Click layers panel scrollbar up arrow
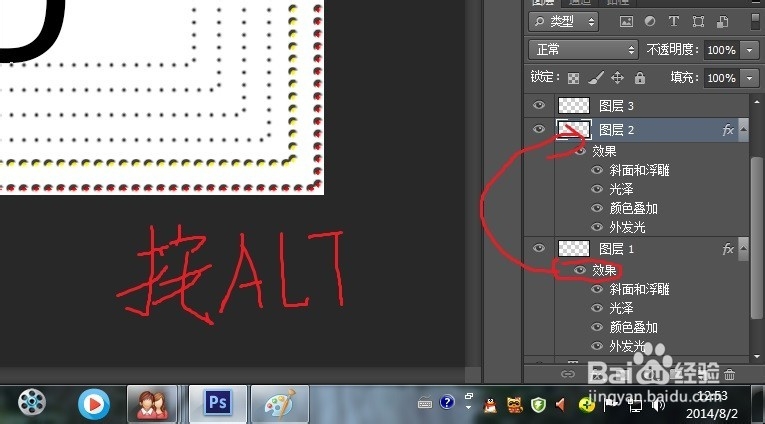 (x=757, y=102)
